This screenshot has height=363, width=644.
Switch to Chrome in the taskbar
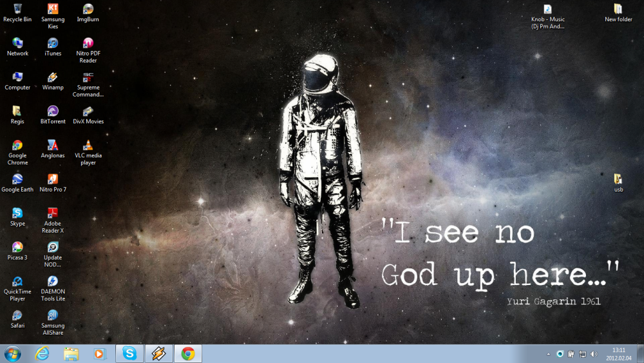188,353
